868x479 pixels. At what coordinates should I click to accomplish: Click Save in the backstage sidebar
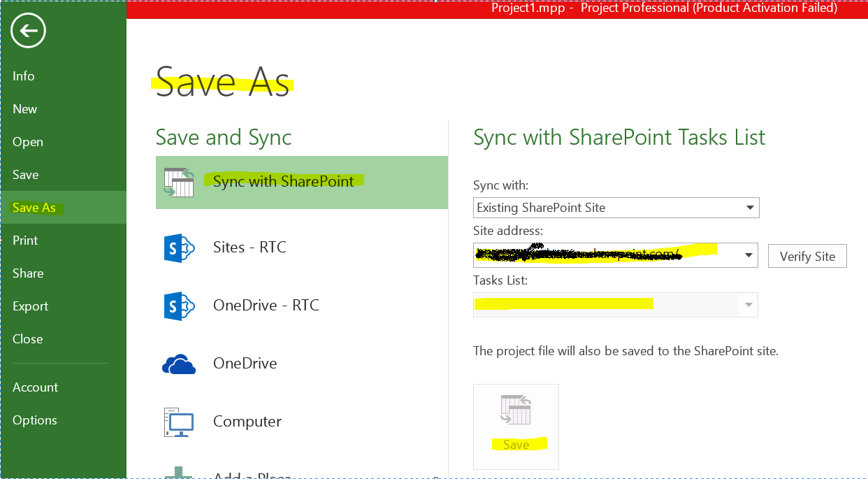[26, 175]
